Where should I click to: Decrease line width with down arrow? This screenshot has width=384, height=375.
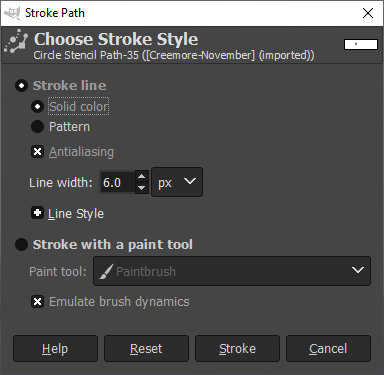142,188
